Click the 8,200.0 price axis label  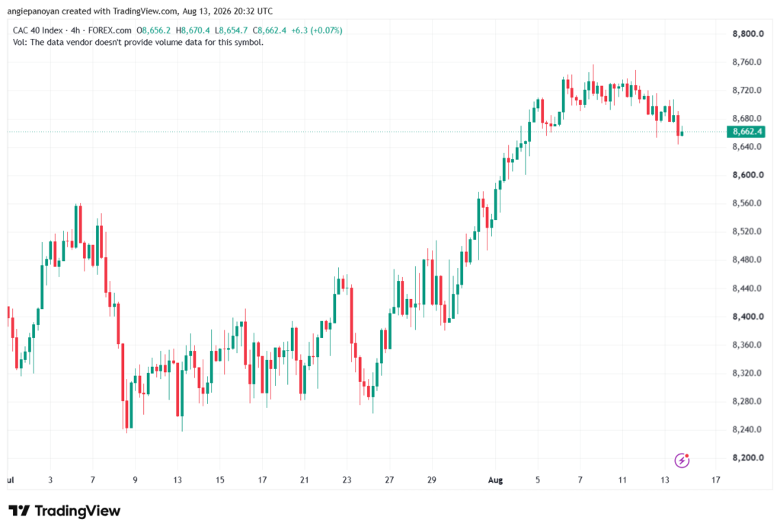point(748,457)
